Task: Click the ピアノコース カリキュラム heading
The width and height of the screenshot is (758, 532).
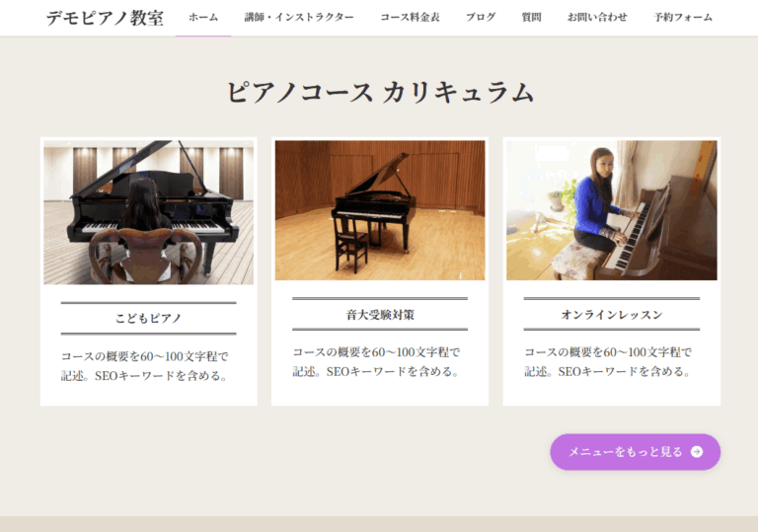Action: (x=380, y=92)
